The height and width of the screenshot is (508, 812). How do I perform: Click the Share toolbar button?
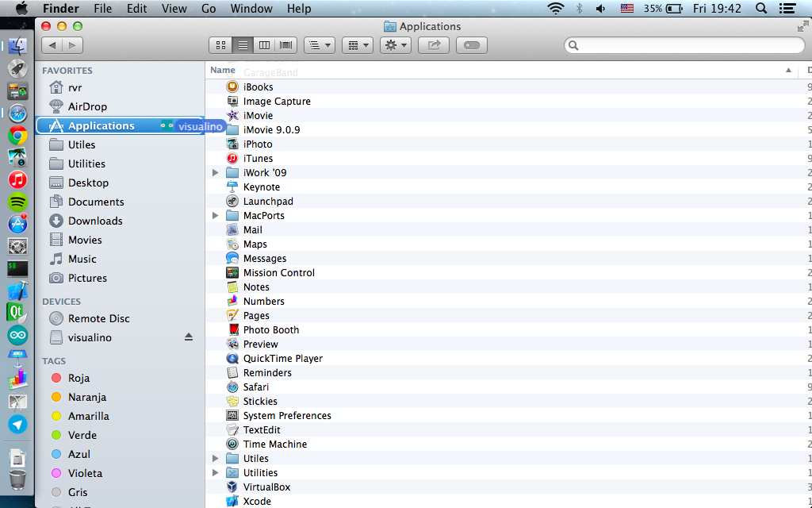tap(434, 45)
